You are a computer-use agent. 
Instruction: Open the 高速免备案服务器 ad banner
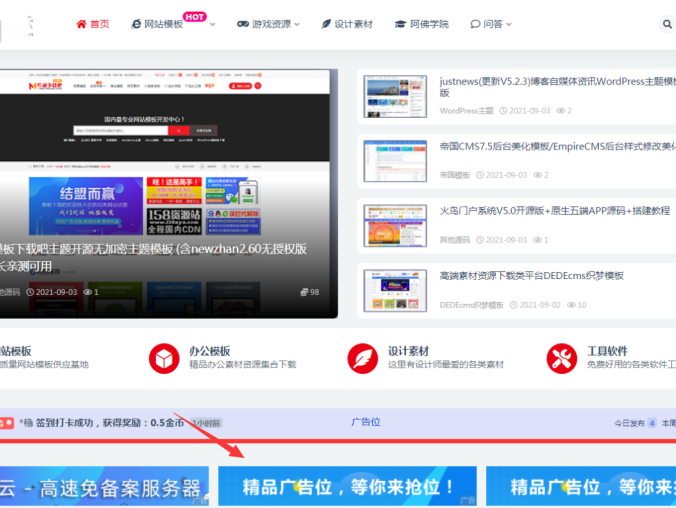[104, 486]
